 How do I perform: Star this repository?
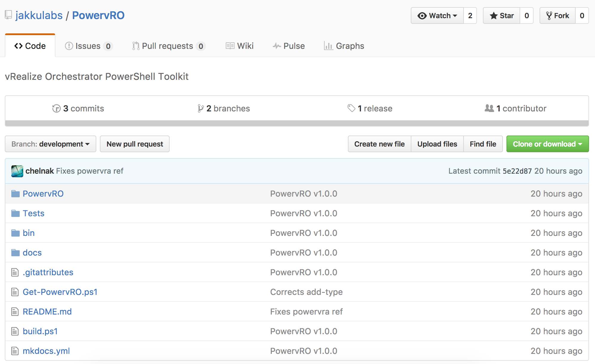click(501, 15)
